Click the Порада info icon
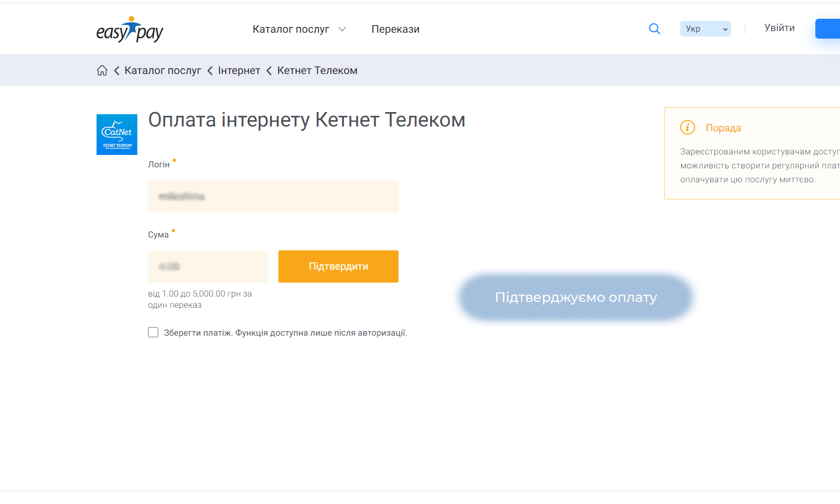 coord(688,128)
